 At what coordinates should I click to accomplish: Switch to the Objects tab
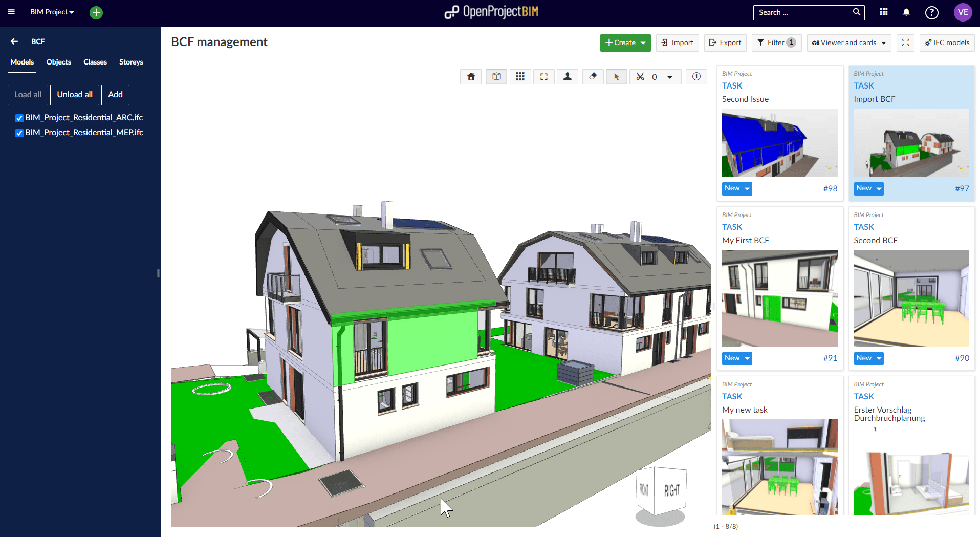pyautogui.click(x=58, y=62)
